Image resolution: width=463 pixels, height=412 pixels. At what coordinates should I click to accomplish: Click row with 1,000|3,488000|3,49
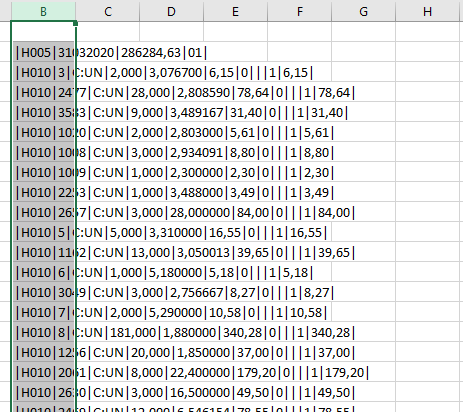pyautogui.click(x=175, y=193)
